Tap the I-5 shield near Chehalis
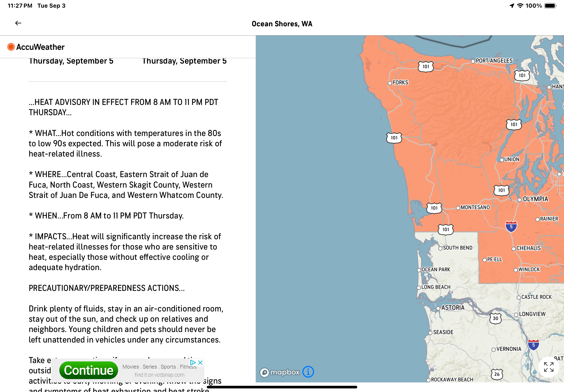Image resolution: width=564 pixels, height=392 pixels. (x=511, y=226)
